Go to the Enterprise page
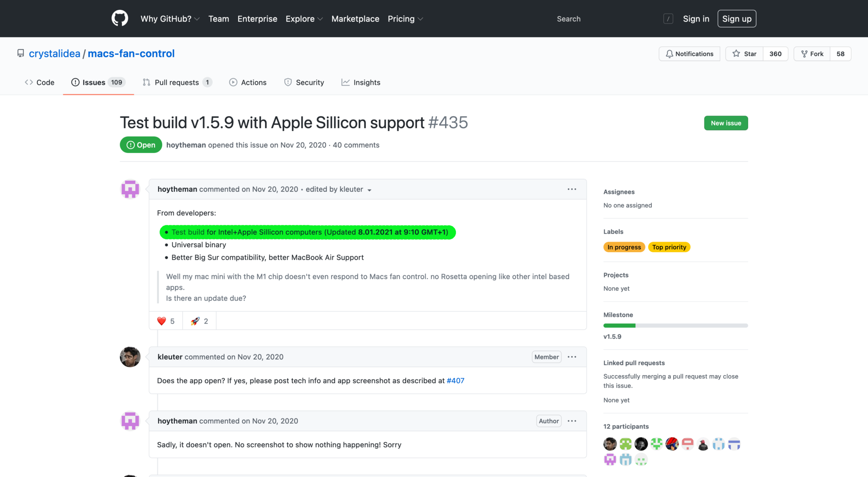Screen dimensions: 868x477 [x=257, y=19]
